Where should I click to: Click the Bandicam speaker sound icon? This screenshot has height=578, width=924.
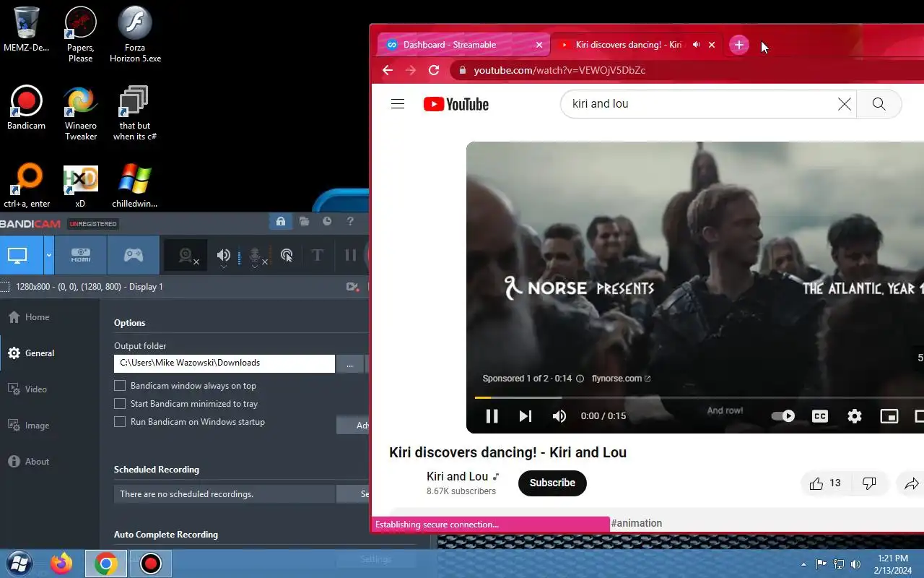point(224,255)
